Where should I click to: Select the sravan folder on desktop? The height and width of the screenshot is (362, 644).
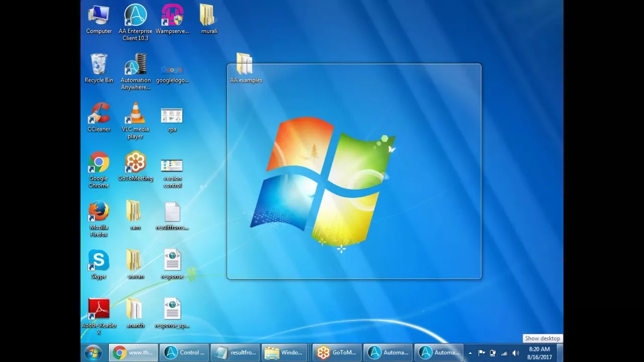[135, 264]
